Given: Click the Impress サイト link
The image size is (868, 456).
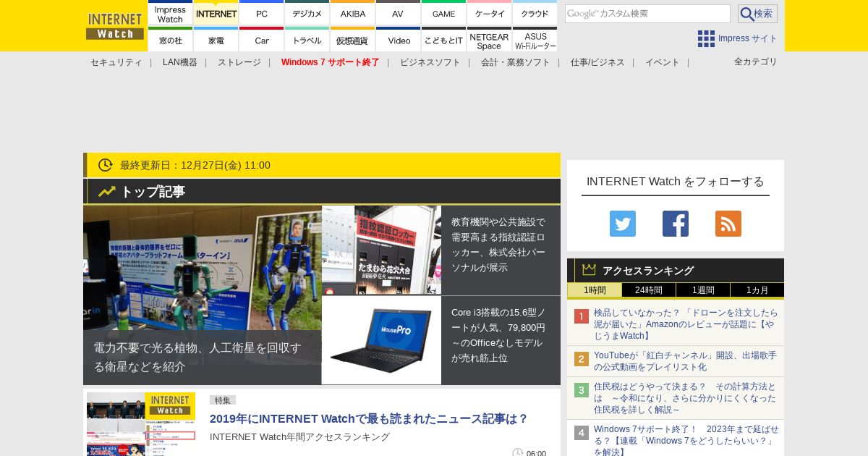Looking at the screenshot, I should pyautogui.click(x=748, y=38).
